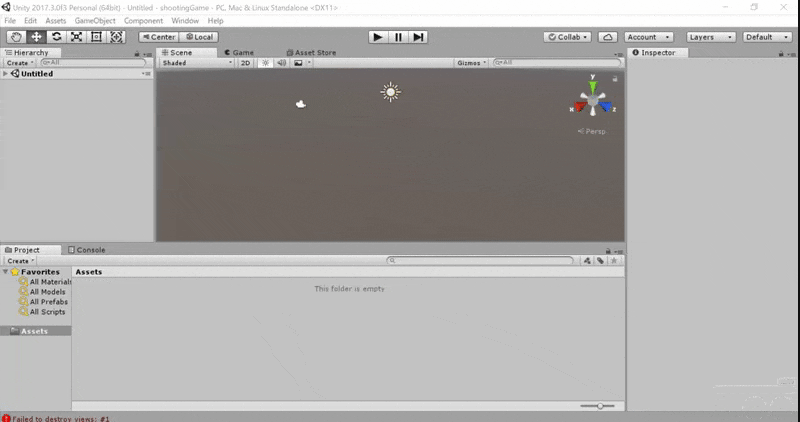Select the Rect transform tool
This screenshot has height=422, width=800.
[x=96, y=37]
